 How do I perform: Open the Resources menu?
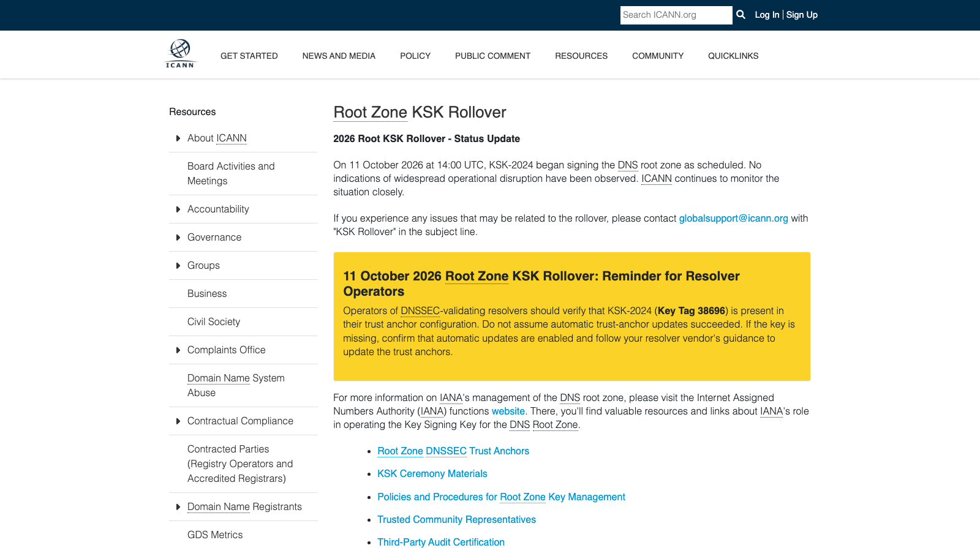click(x=581, y=56)
